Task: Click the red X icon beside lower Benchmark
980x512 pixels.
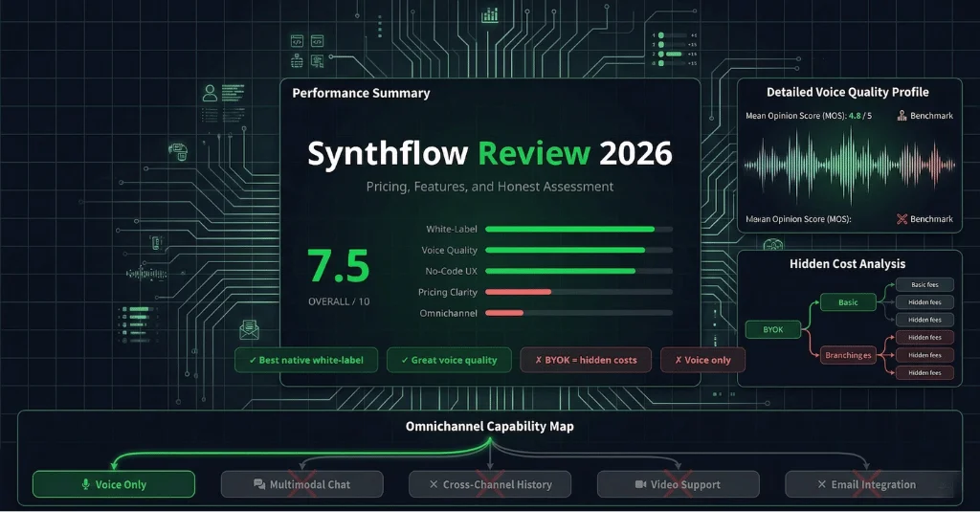Action: pyautogui.click(x=902, y=219)
